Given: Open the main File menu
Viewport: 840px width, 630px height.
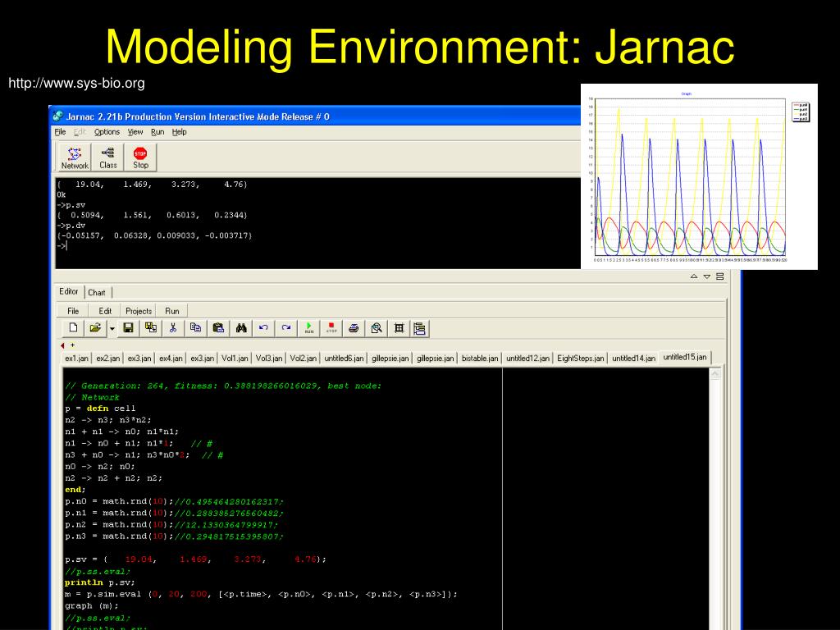Looking at the screenshot, I should 60,132.
